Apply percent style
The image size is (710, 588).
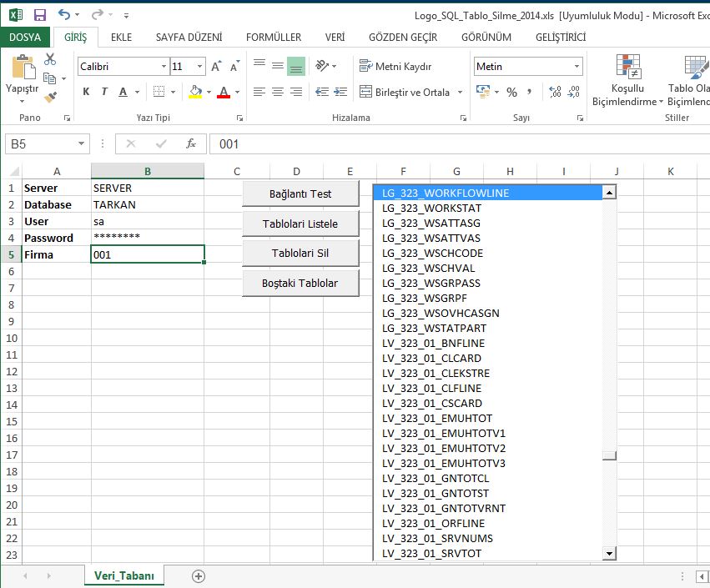click(511, 93)
